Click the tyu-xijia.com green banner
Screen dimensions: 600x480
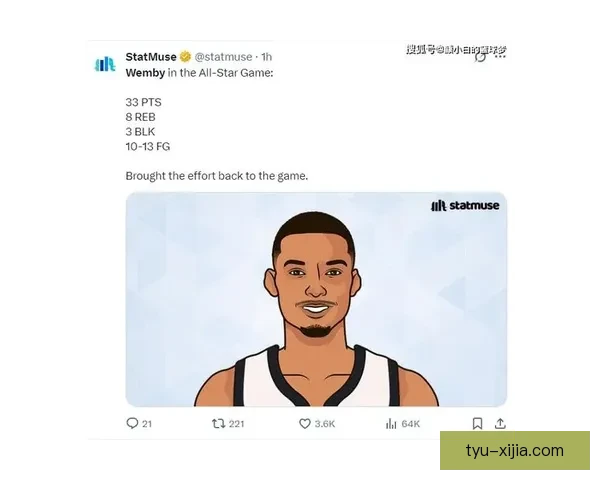[515, 451]
